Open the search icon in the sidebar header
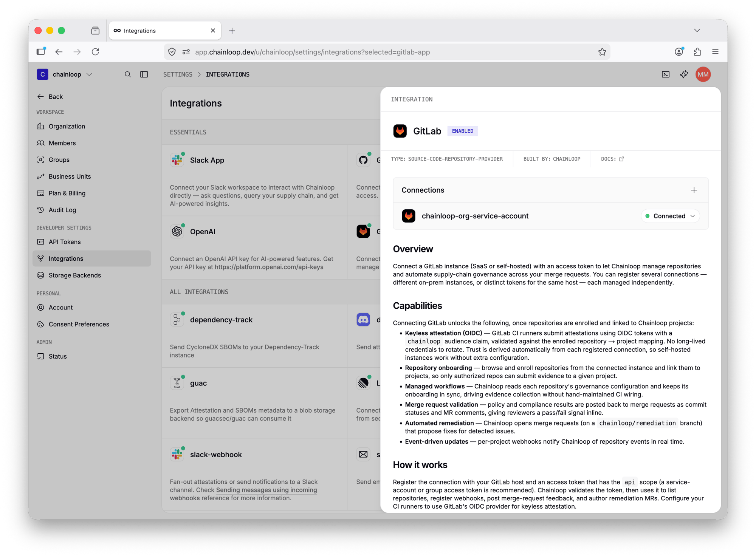 coord(128,74)
